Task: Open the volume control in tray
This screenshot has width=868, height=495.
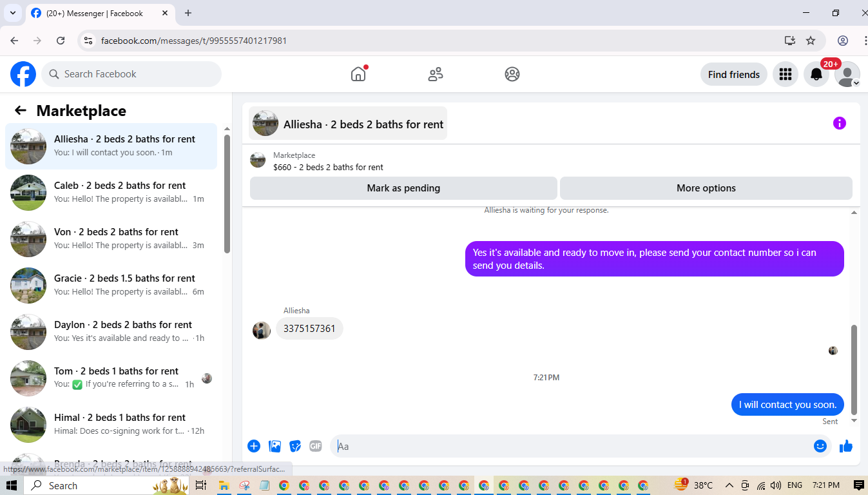Action: click(x=776, y=485)
